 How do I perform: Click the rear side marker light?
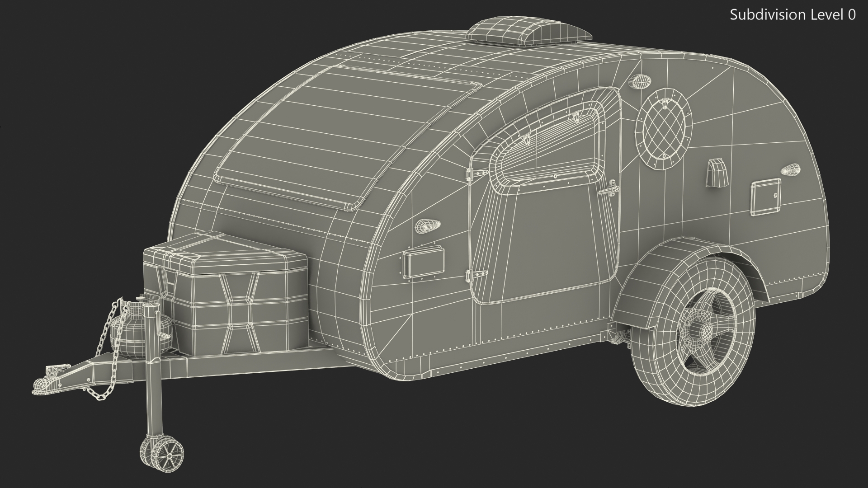pos(791,170)
